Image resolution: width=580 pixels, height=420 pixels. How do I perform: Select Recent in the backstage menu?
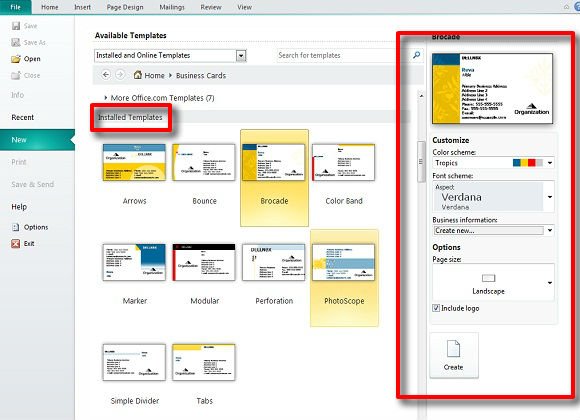coord(23,117)
